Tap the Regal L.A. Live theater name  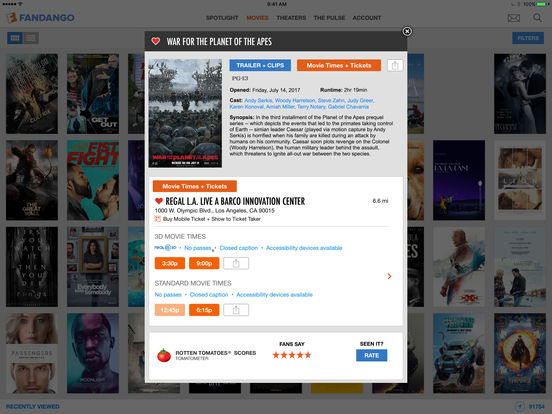tap(235, 201)
